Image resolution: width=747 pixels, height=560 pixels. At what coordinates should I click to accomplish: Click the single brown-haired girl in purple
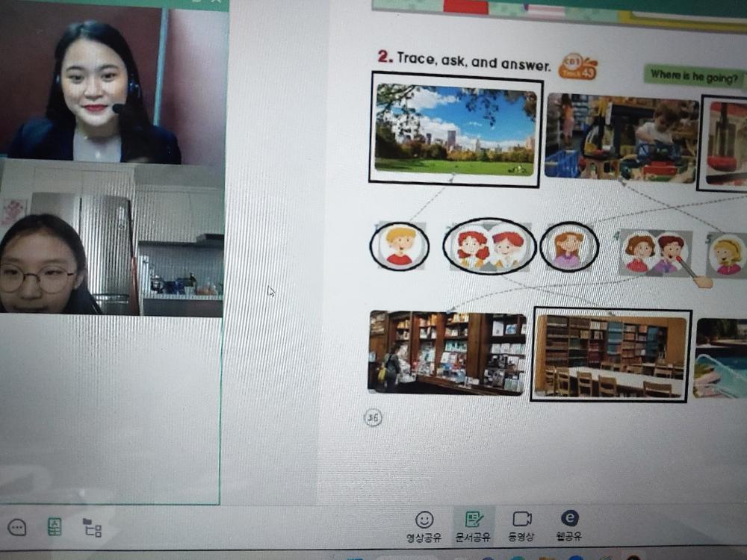click(x=568, y=247)
